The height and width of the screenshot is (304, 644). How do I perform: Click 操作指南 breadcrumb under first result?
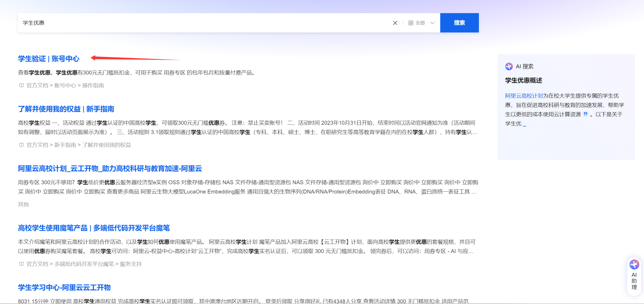pos(93,86)
